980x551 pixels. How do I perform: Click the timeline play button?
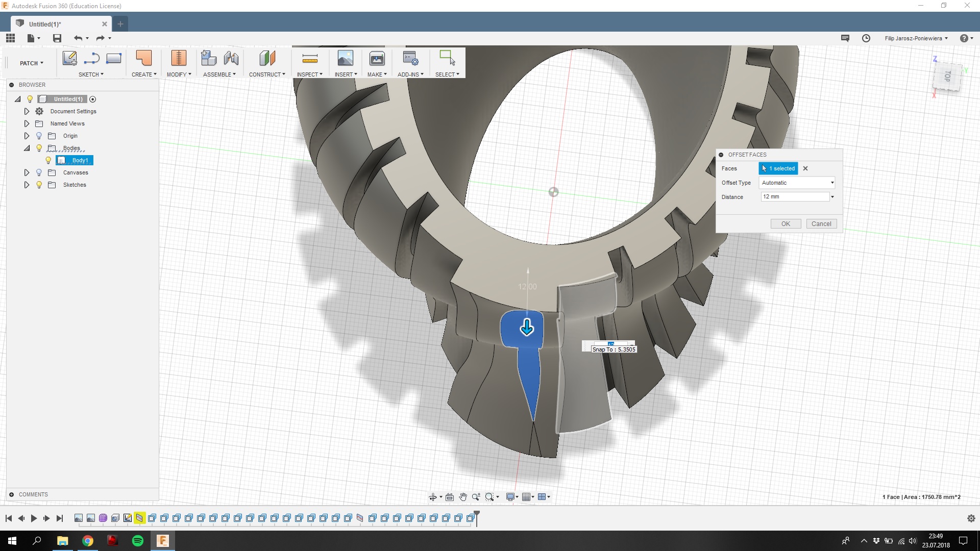pyautogui.click(x=34, y=518)
